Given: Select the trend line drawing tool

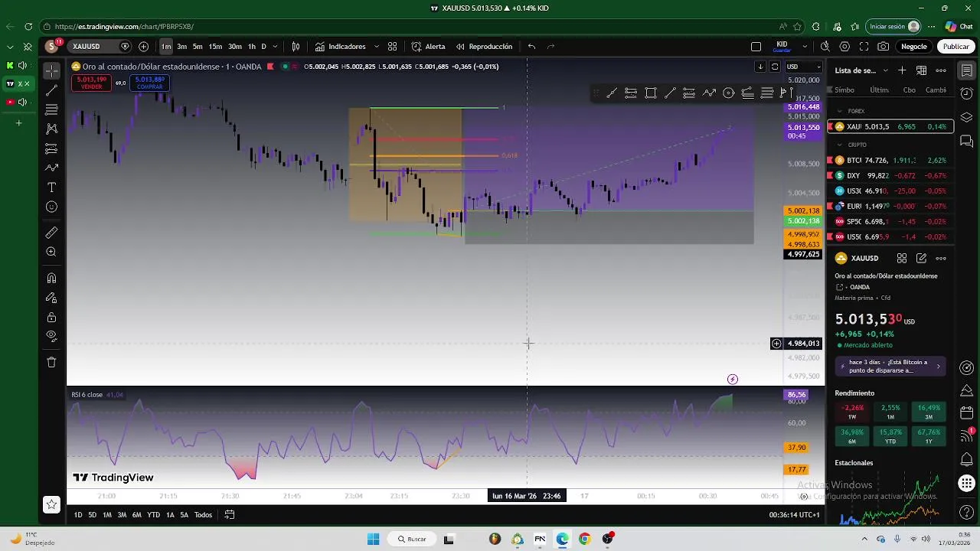Looking at the screenshot, I should pyautogui.click(x=51, y=90).
